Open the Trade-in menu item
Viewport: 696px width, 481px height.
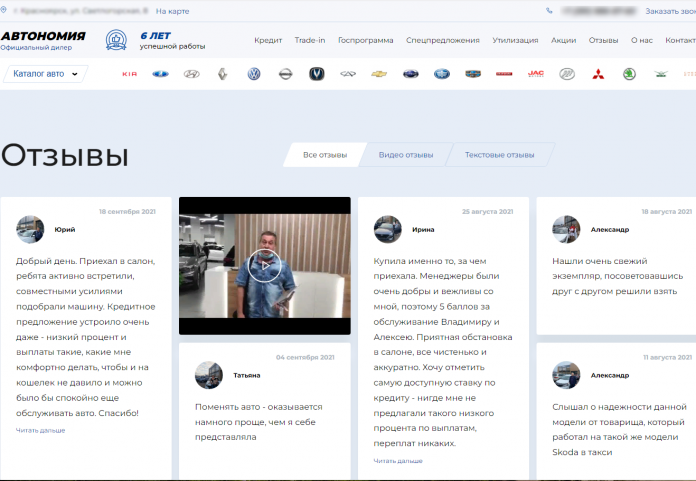[x=310, y=40]
